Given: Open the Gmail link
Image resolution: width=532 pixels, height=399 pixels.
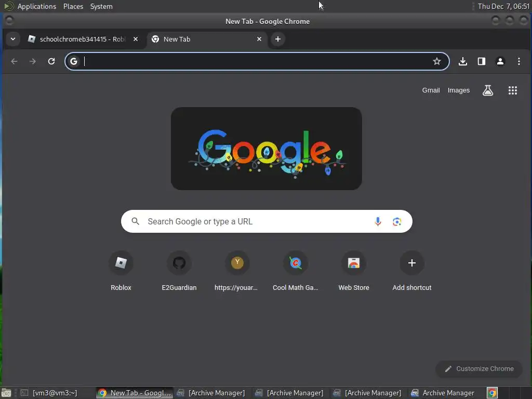Looking at the screenshot, I should point(431,90).
